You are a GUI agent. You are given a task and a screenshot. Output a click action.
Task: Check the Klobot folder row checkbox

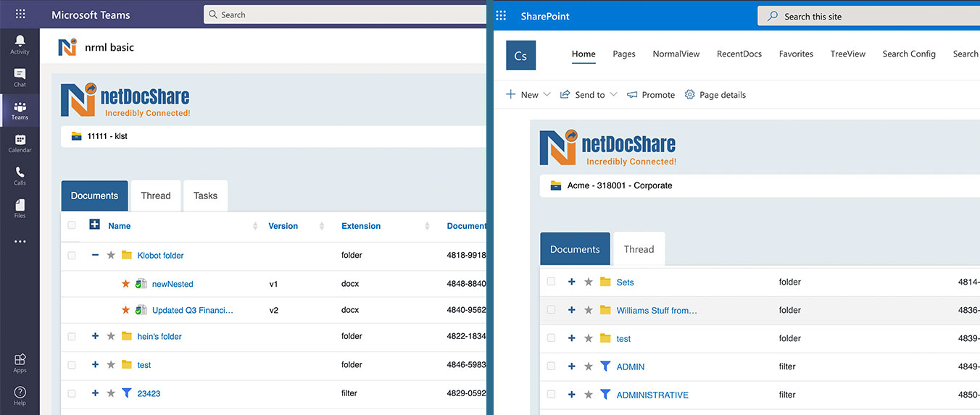[x=71, y=255]
